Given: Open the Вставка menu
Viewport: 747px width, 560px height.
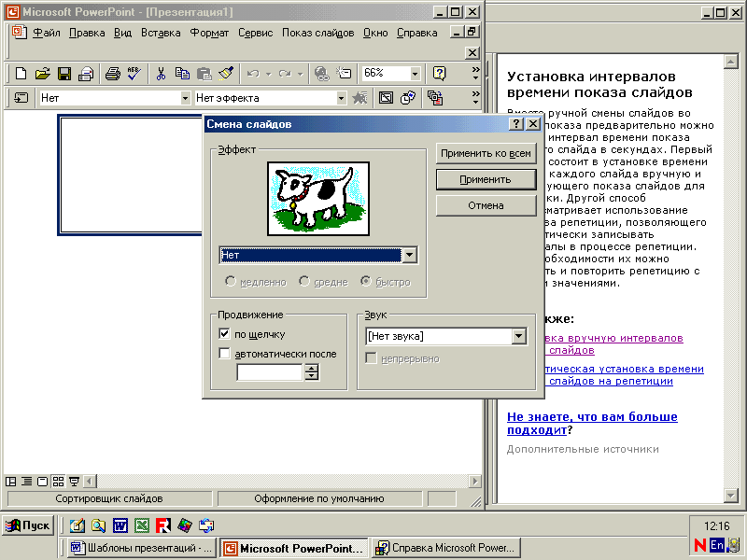Looking at the screenshot, I should pyautogui.click(x=161, y=33).
